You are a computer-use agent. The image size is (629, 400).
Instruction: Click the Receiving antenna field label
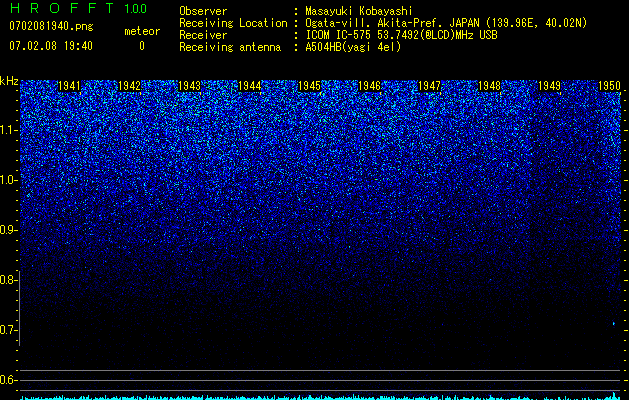[x=230, y=47]
